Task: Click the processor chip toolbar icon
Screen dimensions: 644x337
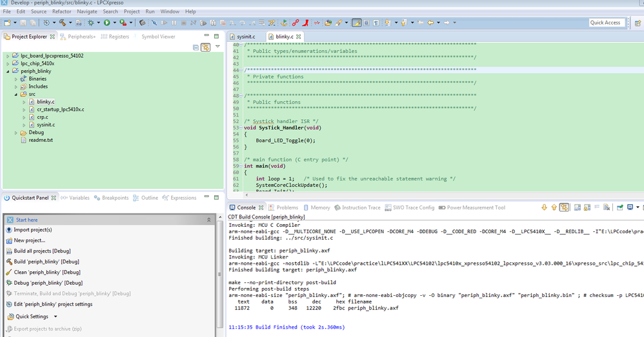Action: click(142, 23)
